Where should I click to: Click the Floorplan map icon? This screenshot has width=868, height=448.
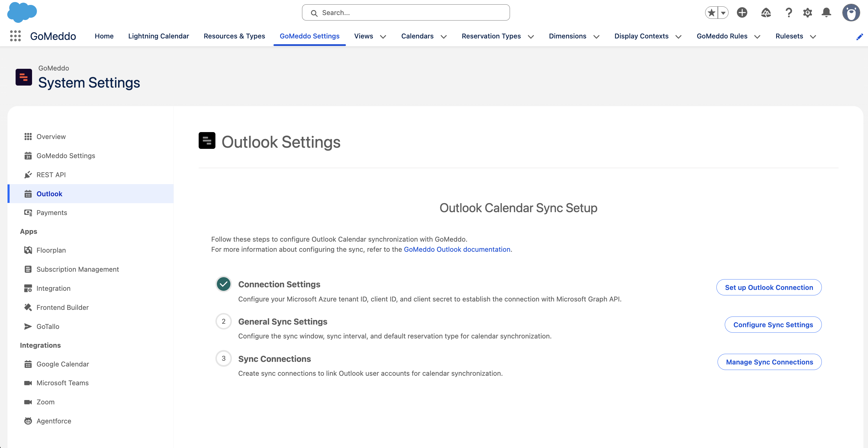(28, 250)
